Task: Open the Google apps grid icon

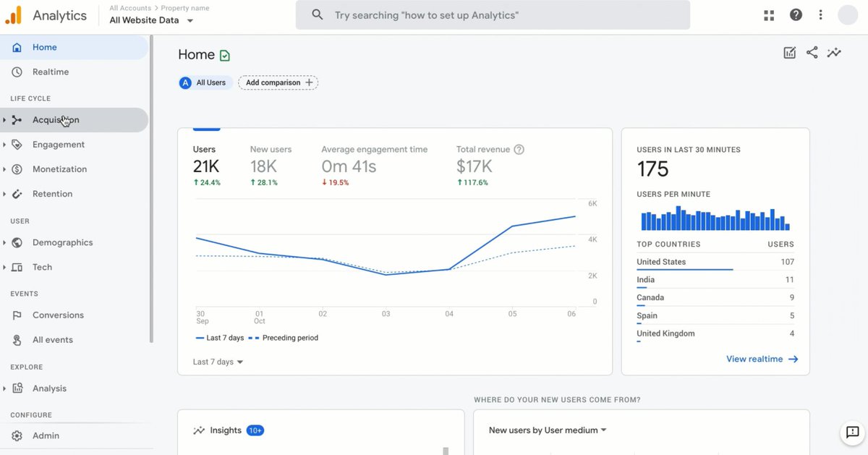Action: (x=768, y=14)
